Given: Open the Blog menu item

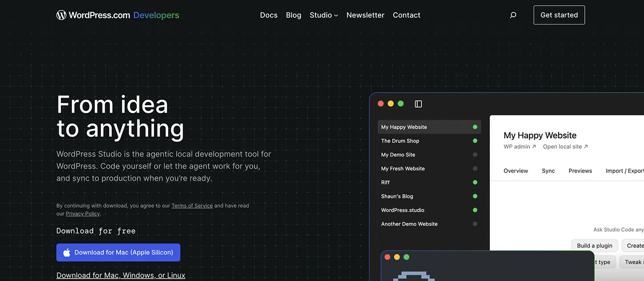Looking at the screenshot, I should [294, 15].
